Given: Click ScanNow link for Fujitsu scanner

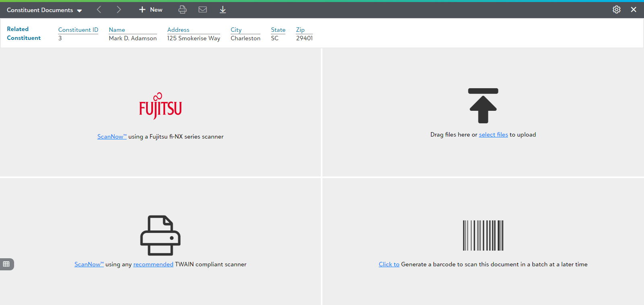Looking at the screenshot, I should 111,137.
